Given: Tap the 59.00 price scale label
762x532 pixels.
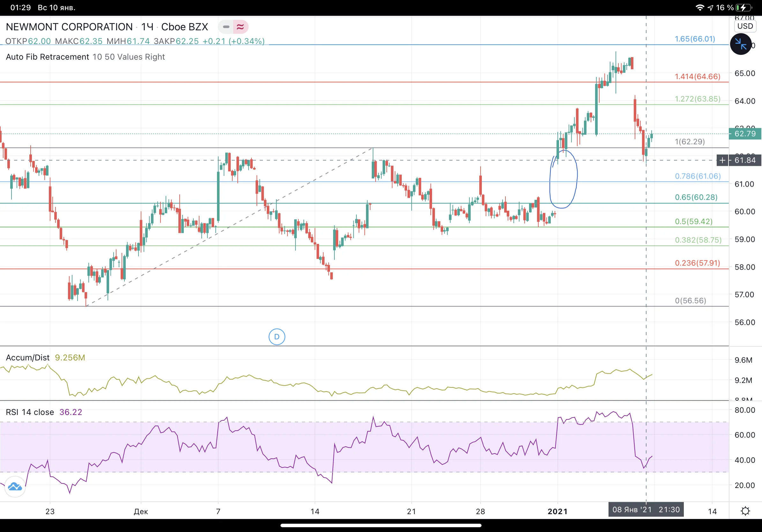Looking at the screenshot, I should pos(744,240).
